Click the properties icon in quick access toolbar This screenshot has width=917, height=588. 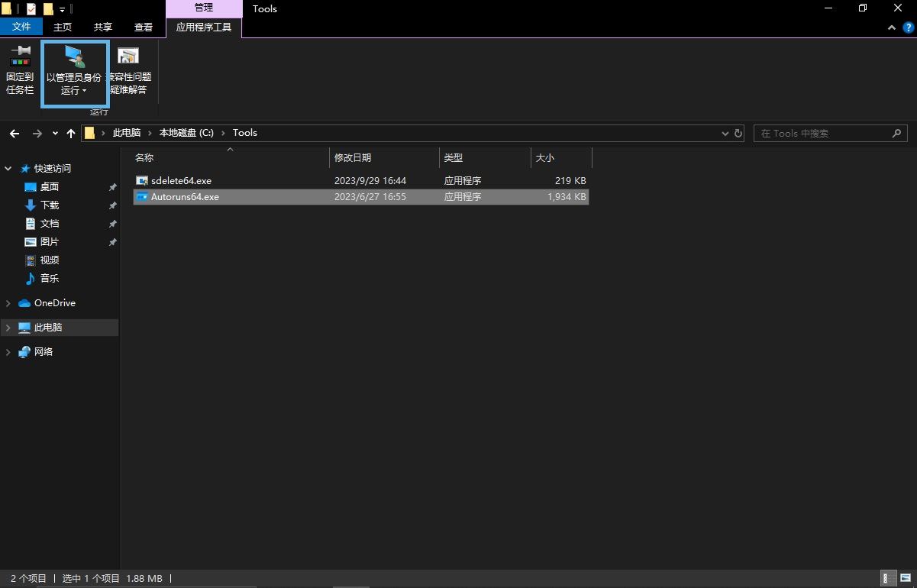(x=31, y=9)
